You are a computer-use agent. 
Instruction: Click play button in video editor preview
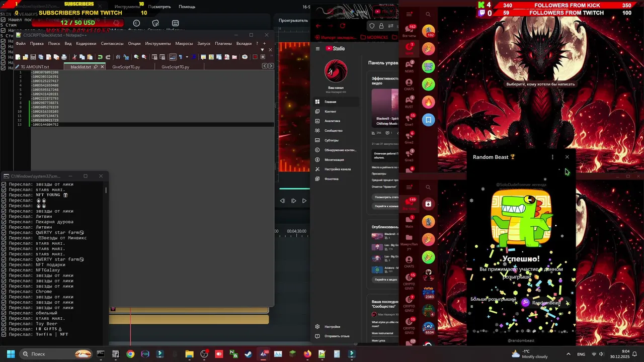click(x=304, y=201)
